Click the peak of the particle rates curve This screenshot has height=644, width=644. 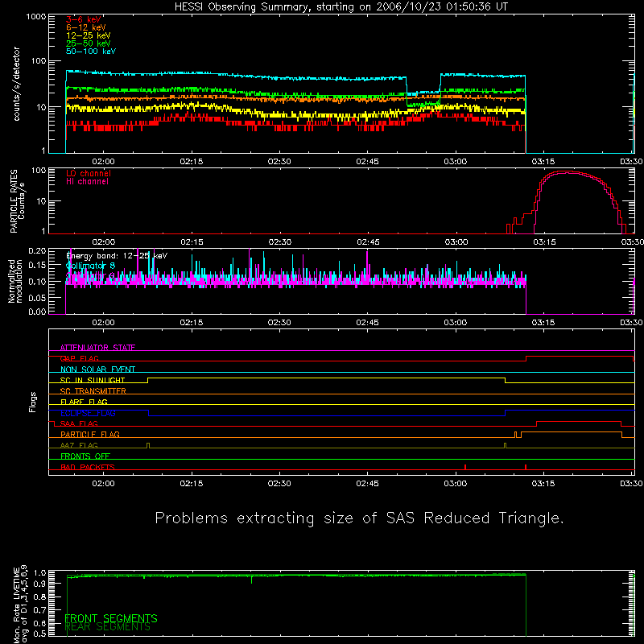[x=568, y=172]
